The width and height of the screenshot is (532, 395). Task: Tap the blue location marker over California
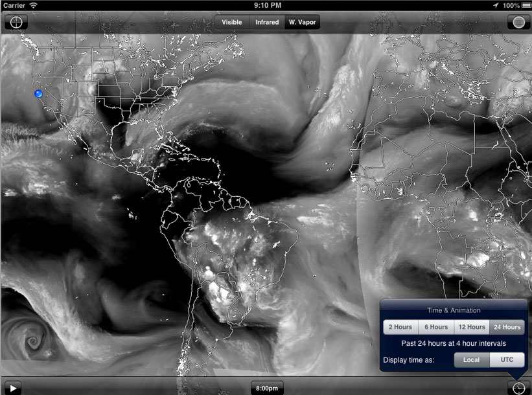click(38, 93)
